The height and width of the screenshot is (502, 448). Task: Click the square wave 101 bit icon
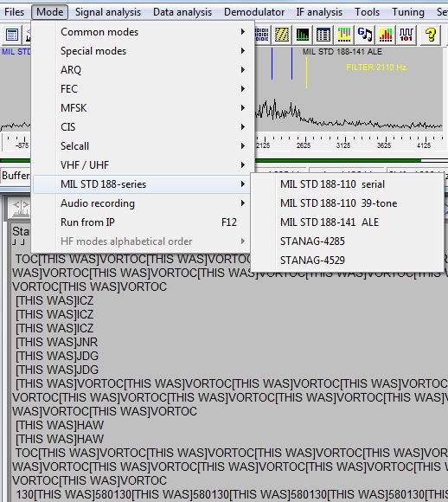tap(406, 35)
